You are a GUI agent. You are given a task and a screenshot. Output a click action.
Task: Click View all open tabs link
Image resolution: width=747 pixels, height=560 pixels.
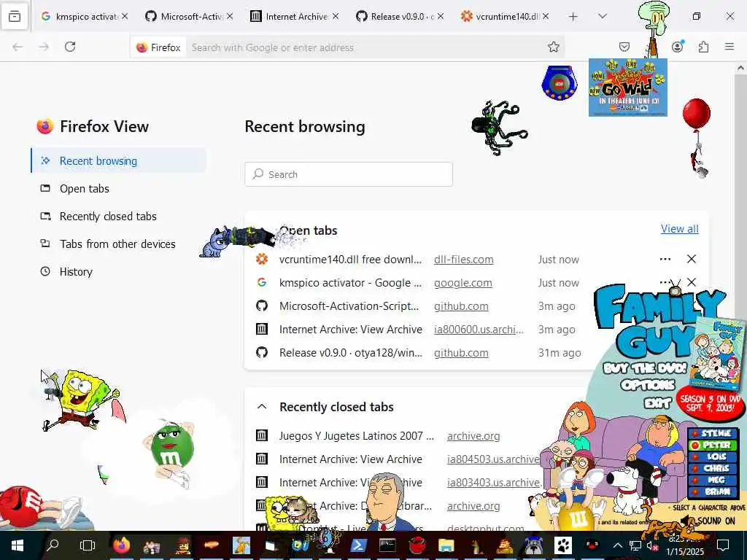point(679,229)
